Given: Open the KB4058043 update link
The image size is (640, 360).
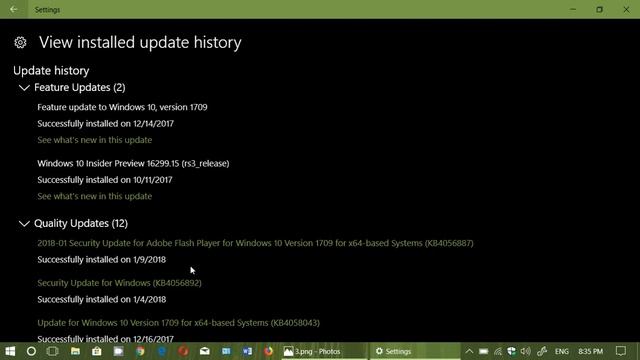Looking at the screenshot, I should (178, 323).
